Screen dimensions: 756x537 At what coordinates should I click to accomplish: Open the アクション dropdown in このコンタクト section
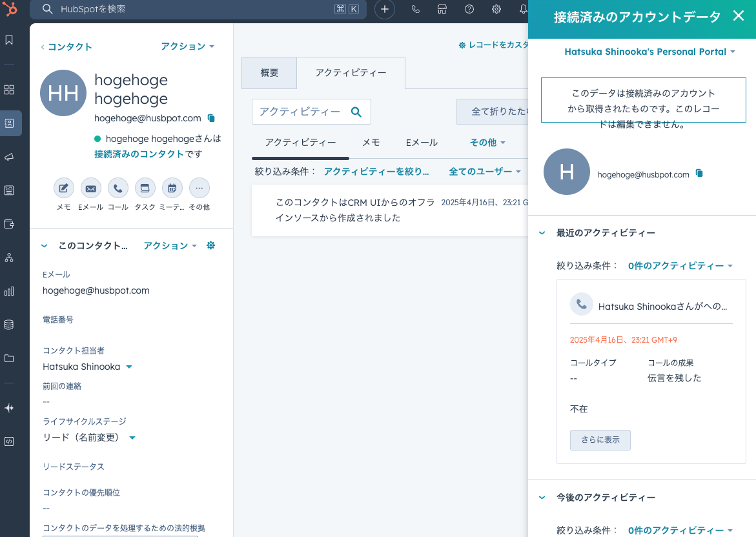tap(170, 246)
